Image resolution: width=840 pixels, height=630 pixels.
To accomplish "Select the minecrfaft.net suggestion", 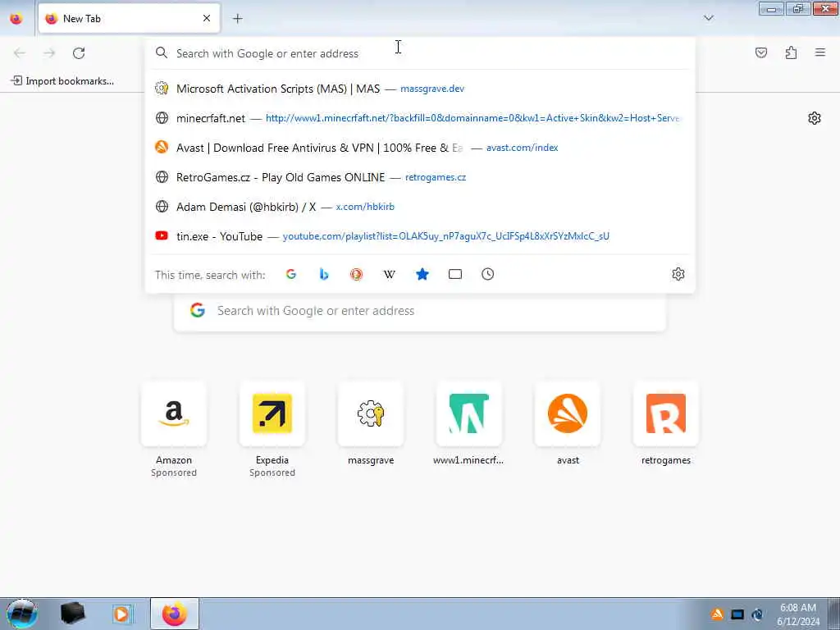I will [x=421, y=118].
